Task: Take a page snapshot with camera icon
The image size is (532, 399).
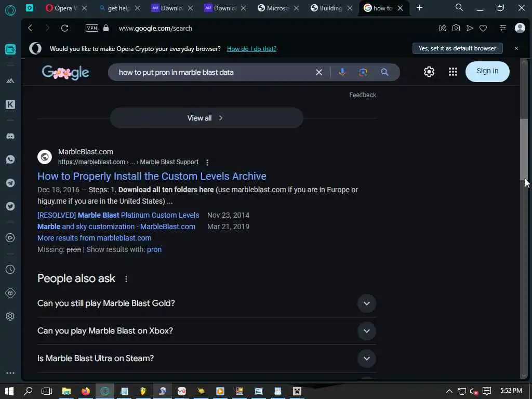Action: (x=456, y=28)
